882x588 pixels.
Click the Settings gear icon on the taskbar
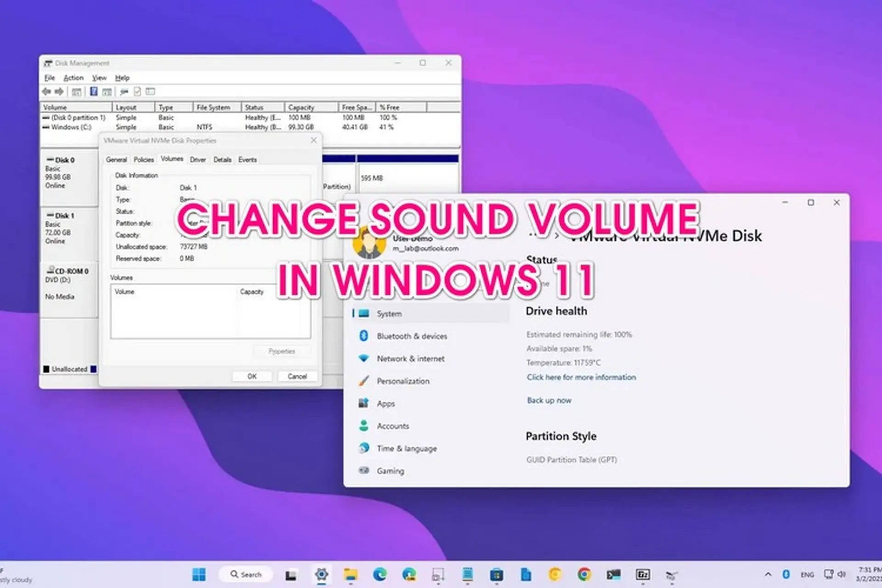322,574
